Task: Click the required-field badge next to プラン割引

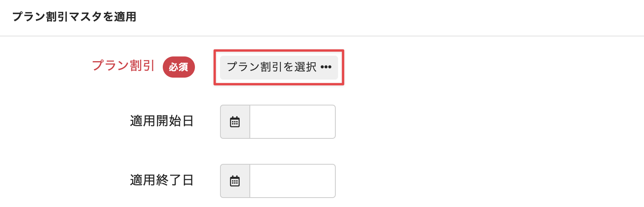Action: click(179, 67)
